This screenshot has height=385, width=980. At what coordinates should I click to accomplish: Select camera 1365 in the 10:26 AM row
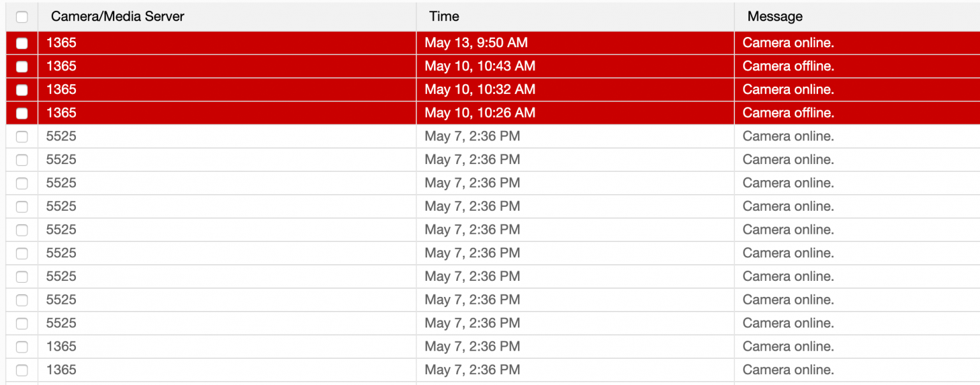point(61,113)
